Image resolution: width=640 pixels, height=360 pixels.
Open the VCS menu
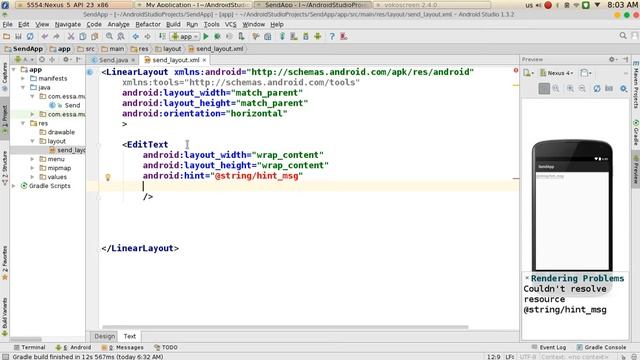coord(230,24)
